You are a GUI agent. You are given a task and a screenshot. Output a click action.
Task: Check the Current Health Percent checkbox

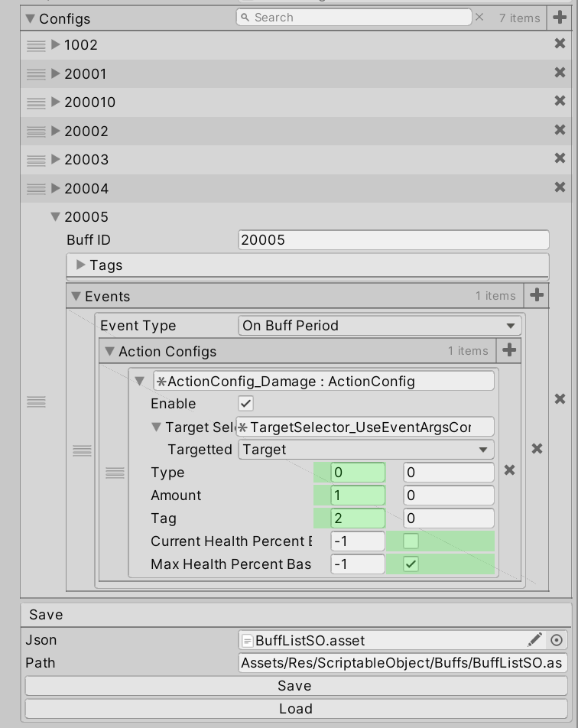click(x=411, y=541)
